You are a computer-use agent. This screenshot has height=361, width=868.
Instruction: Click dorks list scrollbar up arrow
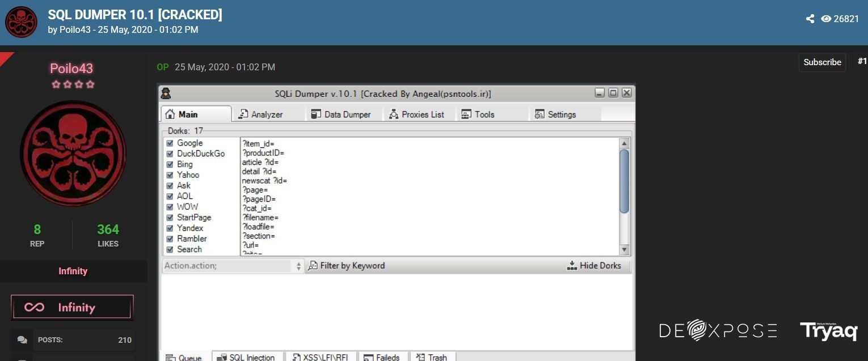click(624, 143)
